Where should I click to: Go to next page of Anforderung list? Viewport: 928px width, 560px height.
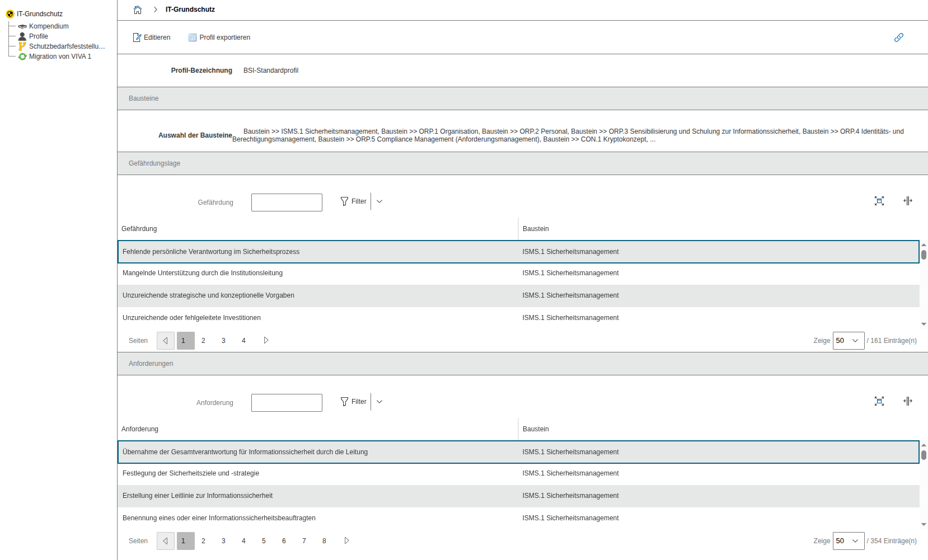click(x=346, y=541)
